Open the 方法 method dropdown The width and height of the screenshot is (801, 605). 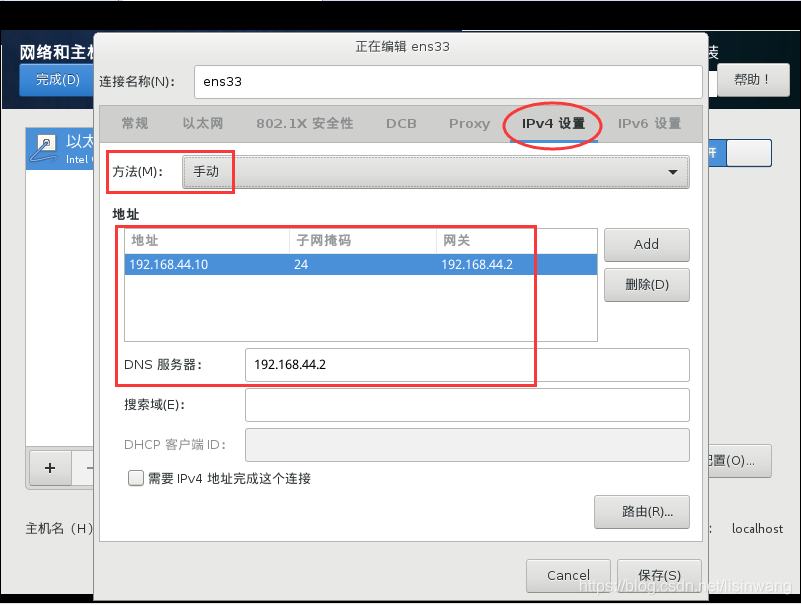[436, 172]
